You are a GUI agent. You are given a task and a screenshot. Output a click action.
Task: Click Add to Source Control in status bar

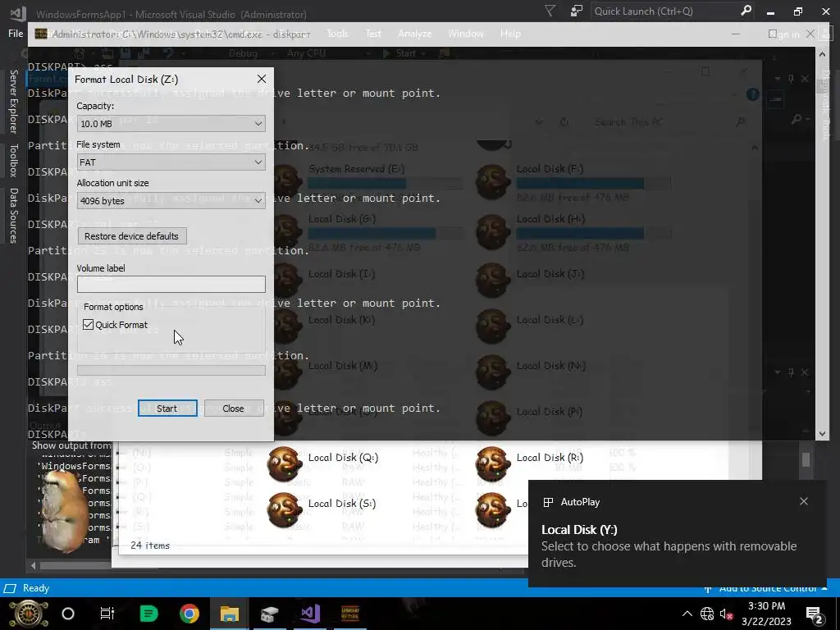pyautogui.click(x=766, y=587)
